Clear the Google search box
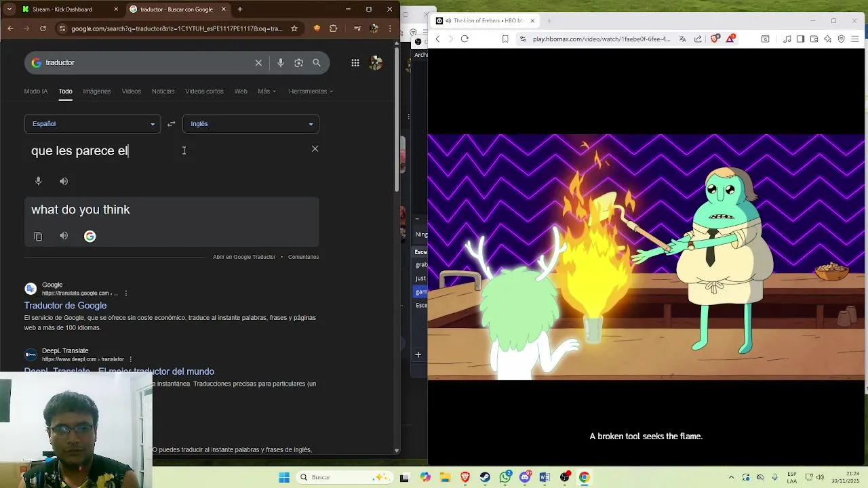 [x=258, y=63]
